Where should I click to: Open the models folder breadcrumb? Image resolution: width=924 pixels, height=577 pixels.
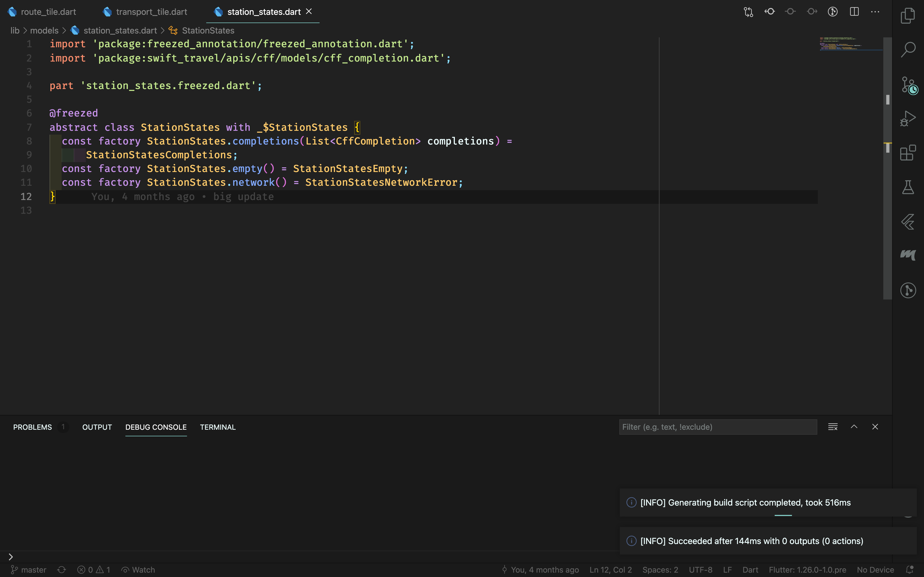(44, 30)
